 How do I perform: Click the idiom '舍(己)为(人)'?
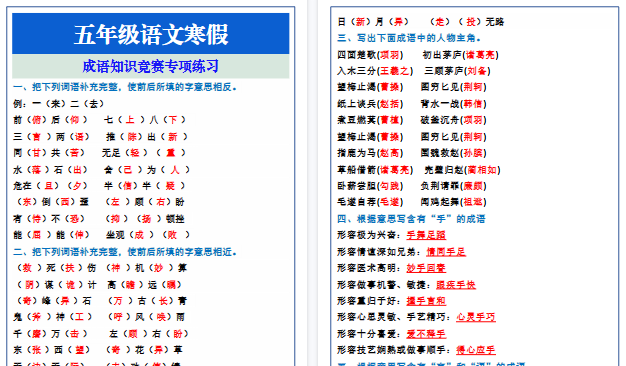[x=147, y=170]
